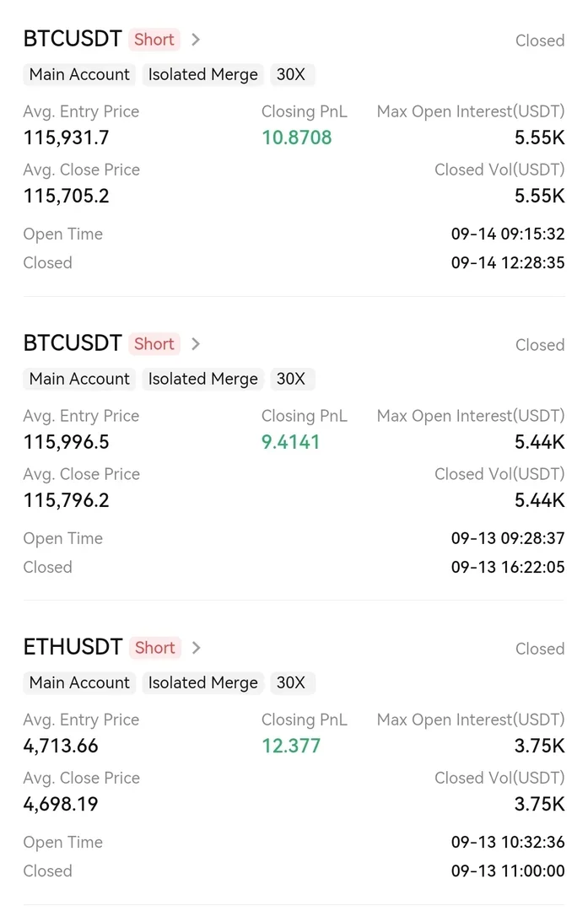Click the 12.377 closing PnL value
The width and height of the screenshot is (588, 911).
(291, 746)
